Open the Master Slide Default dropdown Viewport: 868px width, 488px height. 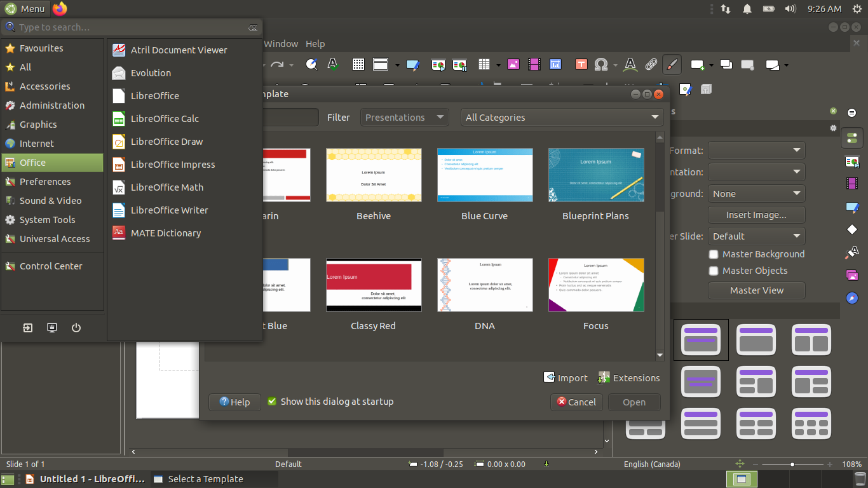click(x=757, y=236)
